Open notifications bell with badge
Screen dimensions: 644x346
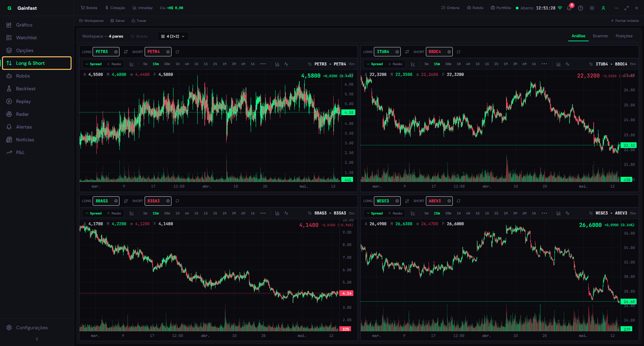tap(569, 8)
